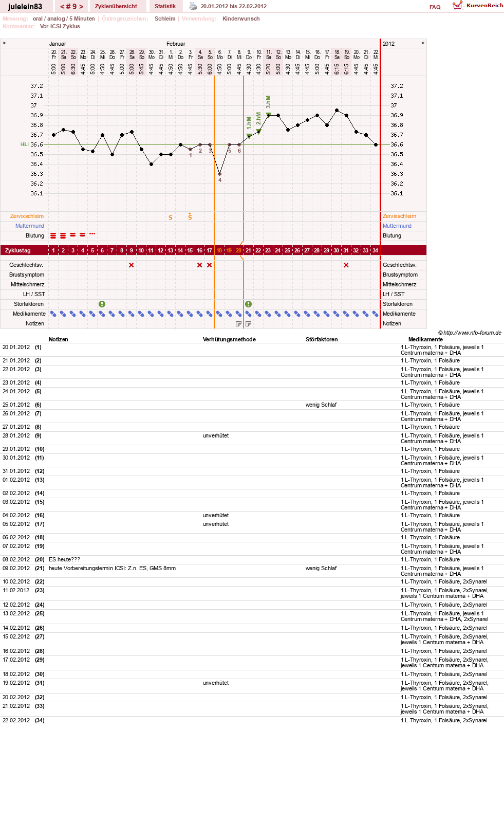Click the Medikamente pill icon on cycle day 34
Screen dimensions: 504x821
[376, 314]
